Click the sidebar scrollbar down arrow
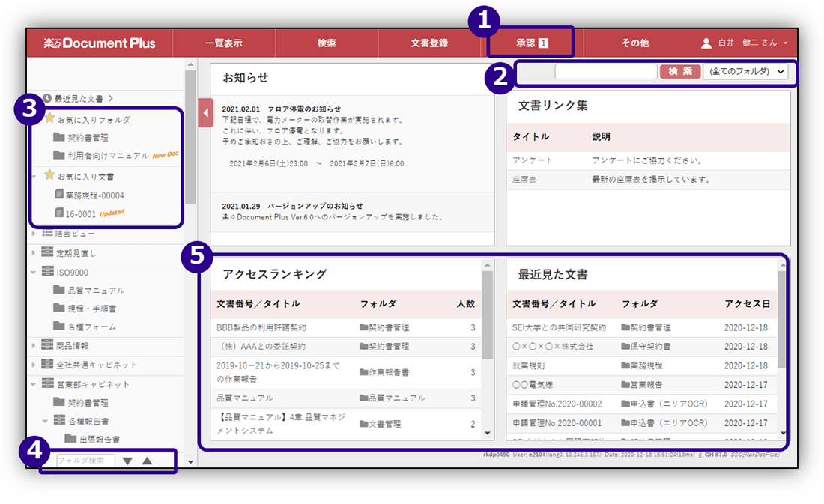This screenshot has width=824, height=504. [x=190, y=462]
